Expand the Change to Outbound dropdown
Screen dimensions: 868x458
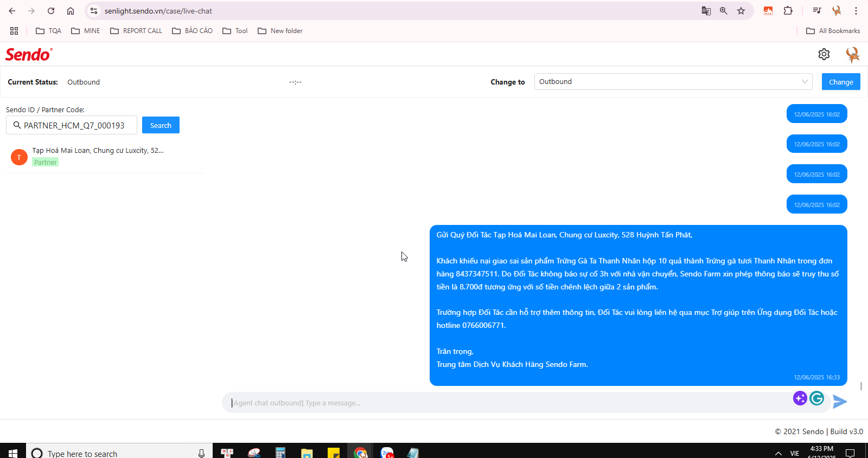pyautogui.click(x=673, y=82)
